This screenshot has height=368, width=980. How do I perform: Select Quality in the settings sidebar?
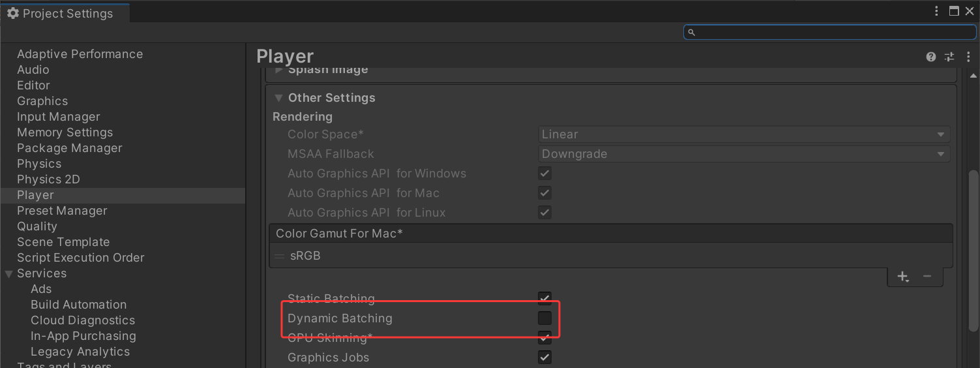point(37,226)
